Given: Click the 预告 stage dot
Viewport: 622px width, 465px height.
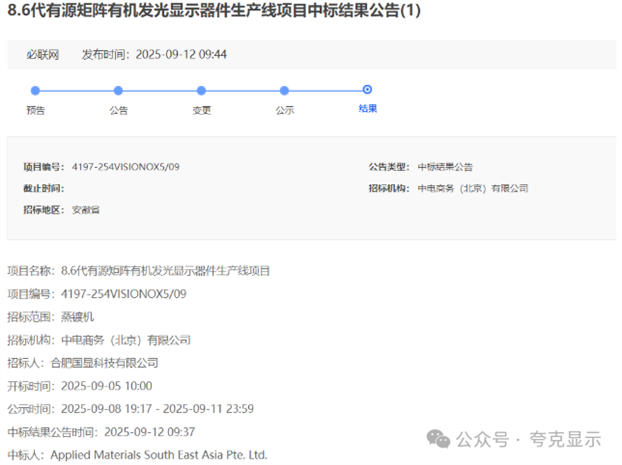Looking at the screenshot, I should click(35, 91).
